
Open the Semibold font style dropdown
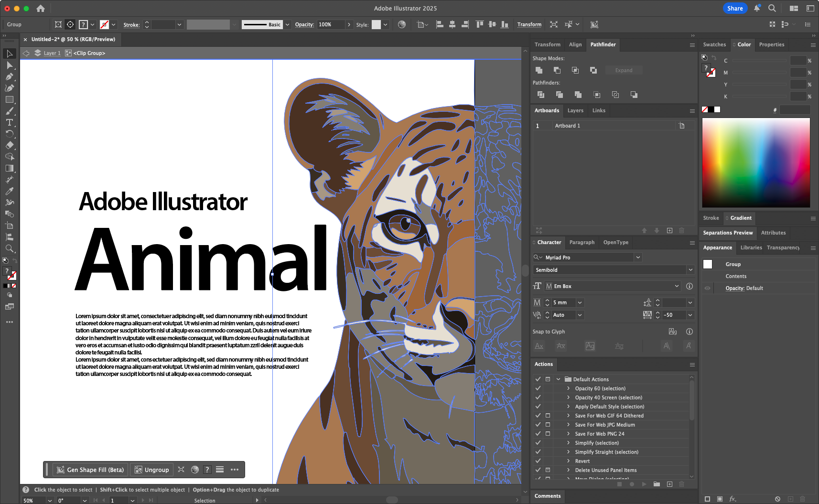pos(690,270)
